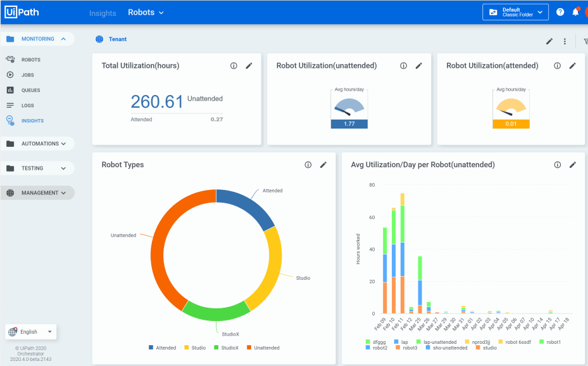Edit the Avg Utilization/Day per Robot widget
The height and width of the screenshot is (366, 588).
[573, 165]
